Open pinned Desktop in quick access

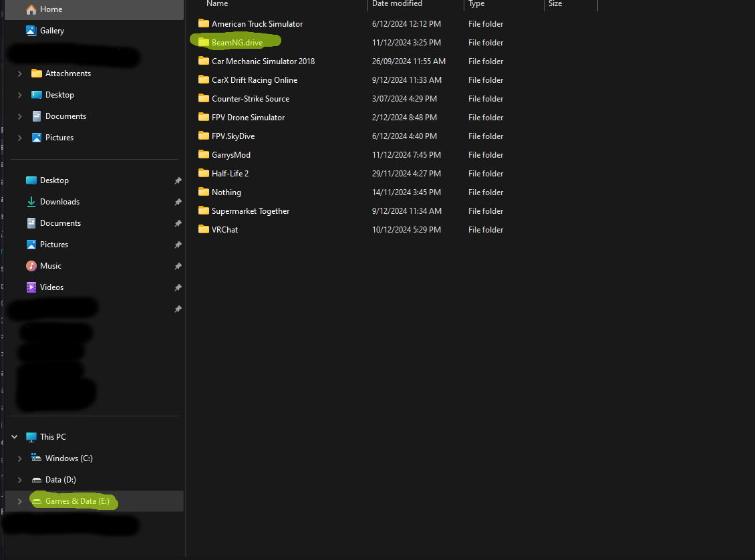pyautogui.click(x=54, y=180)
